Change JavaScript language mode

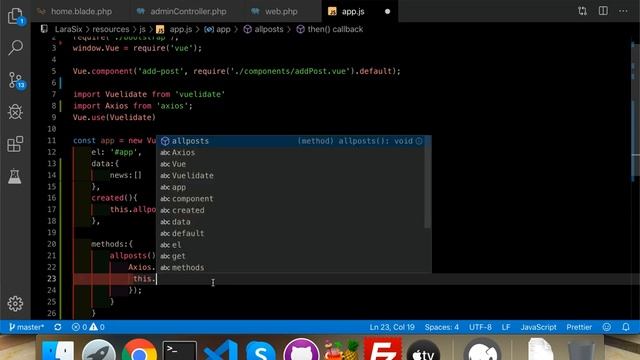pyautogui.click(x=538, y=327)
